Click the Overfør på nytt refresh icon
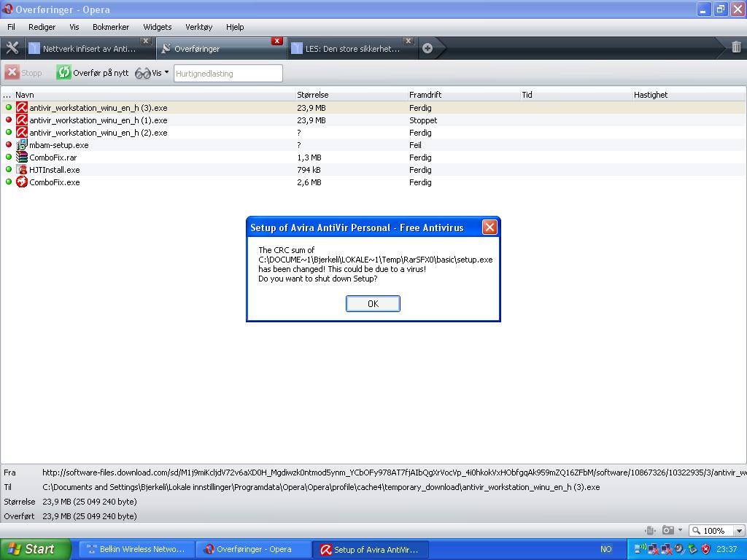Viewport: 747px width, 560px height. coord(63,72)
